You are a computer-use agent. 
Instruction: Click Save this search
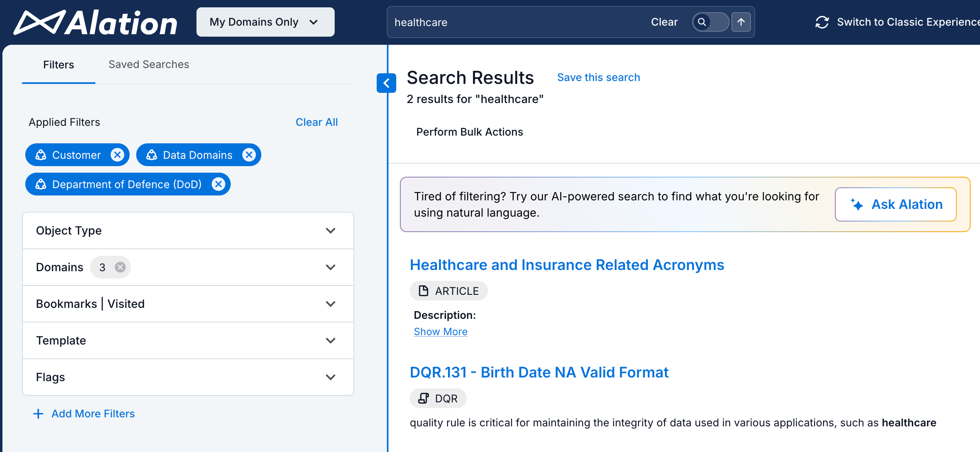click(x=598, y=77)
